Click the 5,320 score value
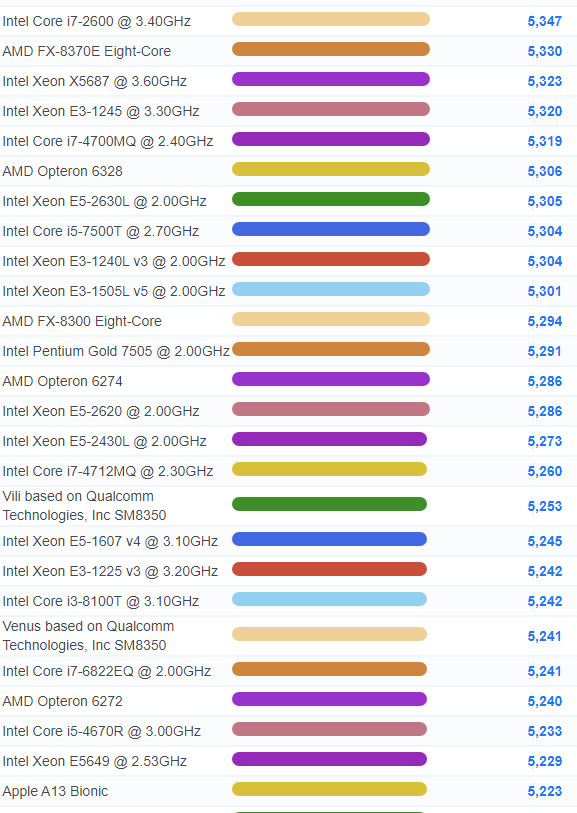577x813 pixels. [544, 111]
